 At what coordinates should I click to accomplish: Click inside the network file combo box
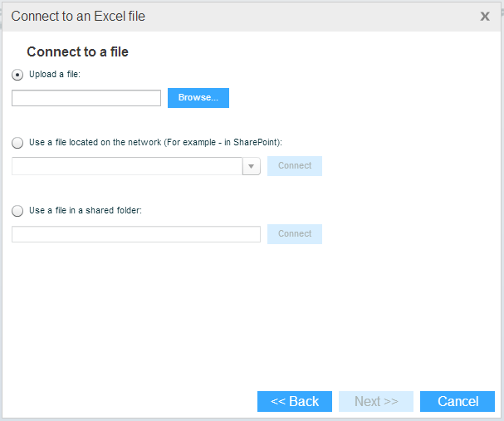click(x=127, y=166)
